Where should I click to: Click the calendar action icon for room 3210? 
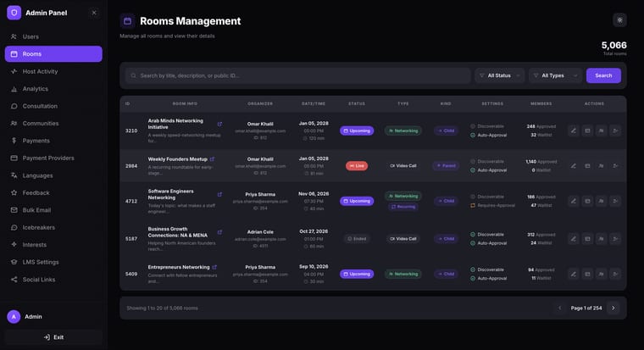tap(587, 131)
